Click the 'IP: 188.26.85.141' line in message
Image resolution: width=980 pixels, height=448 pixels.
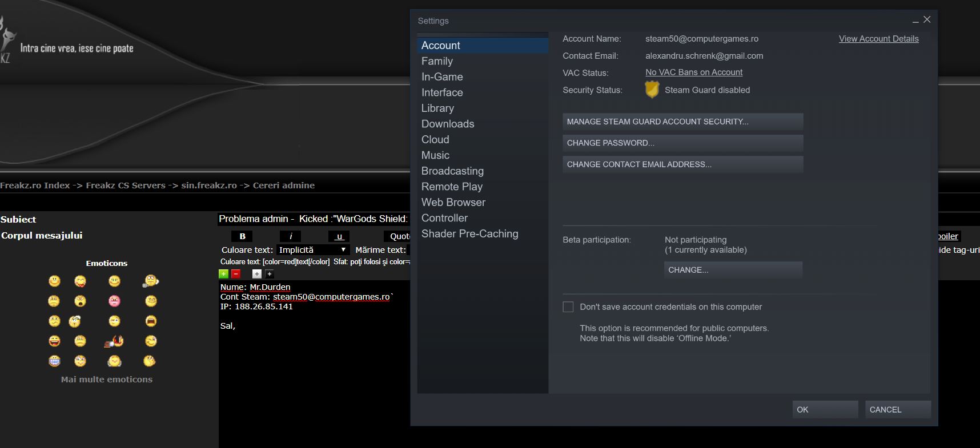256,306
